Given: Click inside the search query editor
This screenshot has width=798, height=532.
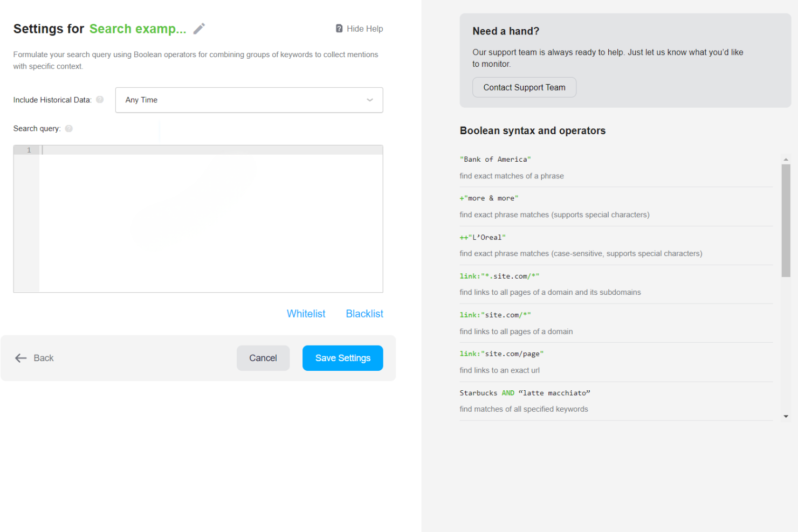Looking at the screenshot, I should pyautogui.click(x=210, y=216).
